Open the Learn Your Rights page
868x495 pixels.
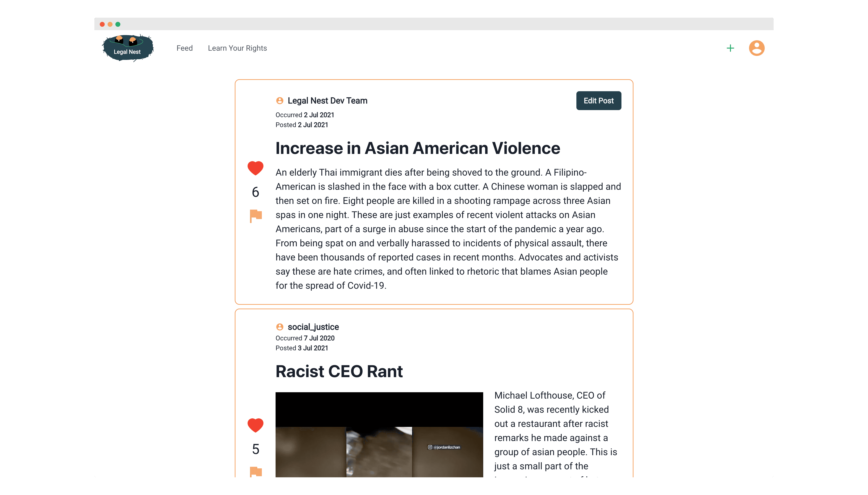pyautogui.click(x=237, y=48)
